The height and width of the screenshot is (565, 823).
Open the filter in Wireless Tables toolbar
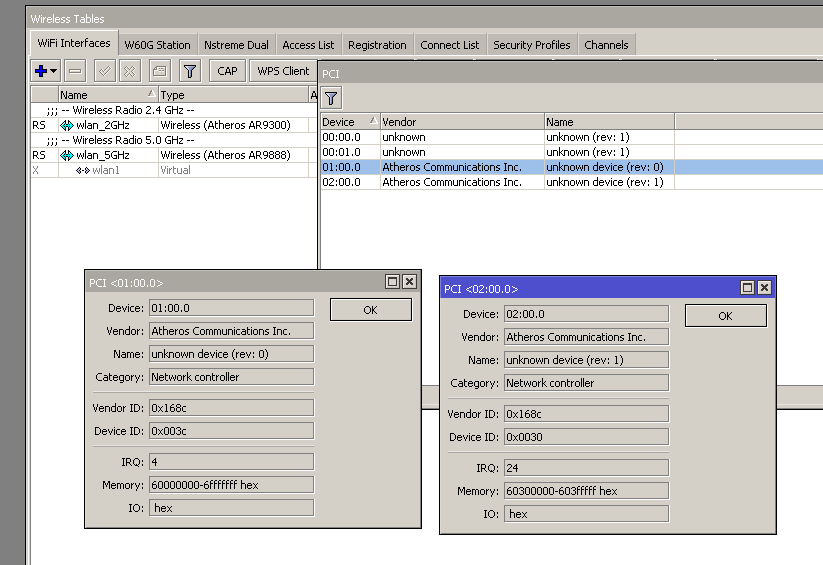(x=190, y=71)
